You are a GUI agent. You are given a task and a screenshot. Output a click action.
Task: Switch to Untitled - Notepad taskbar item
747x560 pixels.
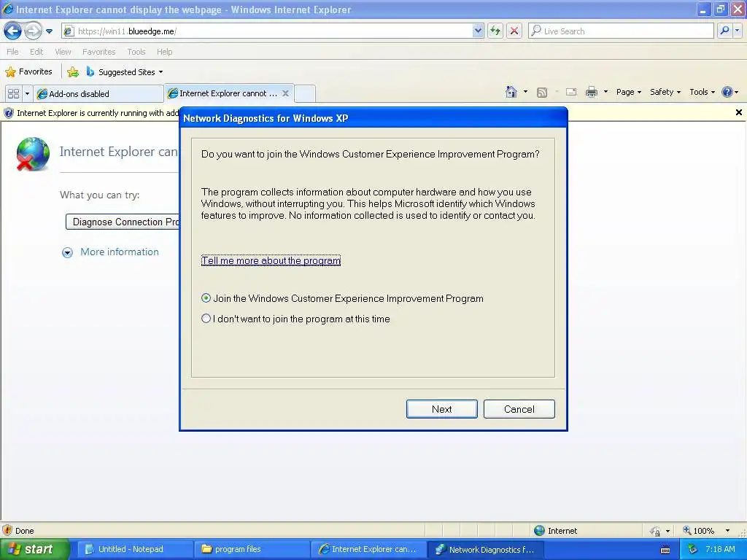(x=134, y=550)
